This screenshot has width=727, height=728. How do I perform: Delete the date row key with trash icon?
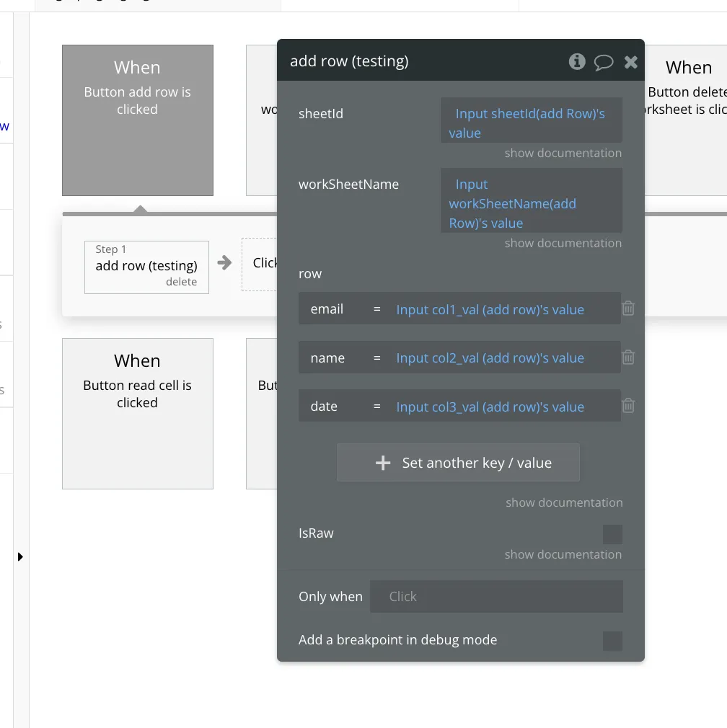[628, 406]
